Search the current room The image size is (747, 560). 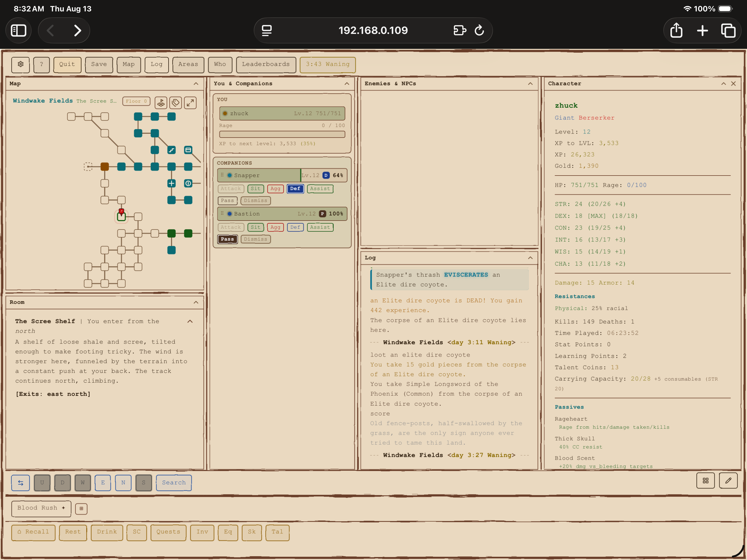(x=174, y=483)
